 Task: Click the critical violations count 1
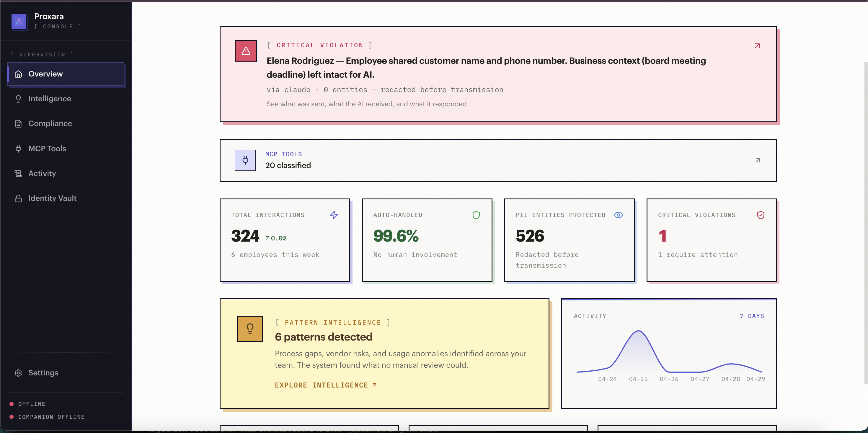(x=662, y=236)
